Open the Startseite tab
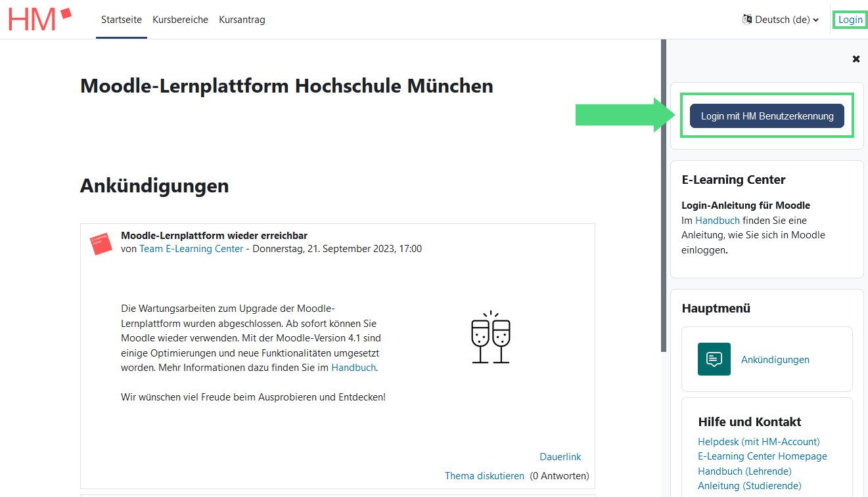 [122, 20]
